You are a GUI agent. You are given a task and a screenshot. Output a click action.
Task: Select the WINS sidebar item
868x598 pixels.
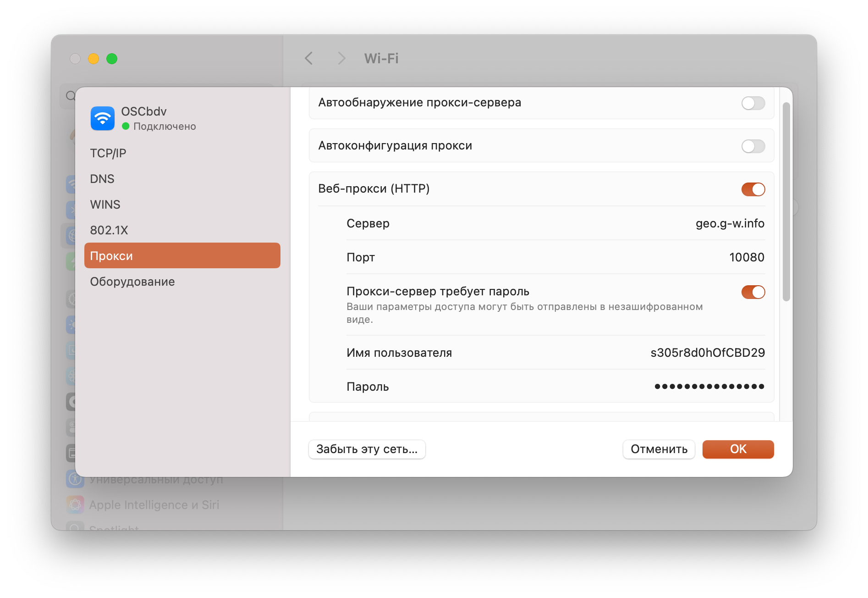[x=105, y=205]
